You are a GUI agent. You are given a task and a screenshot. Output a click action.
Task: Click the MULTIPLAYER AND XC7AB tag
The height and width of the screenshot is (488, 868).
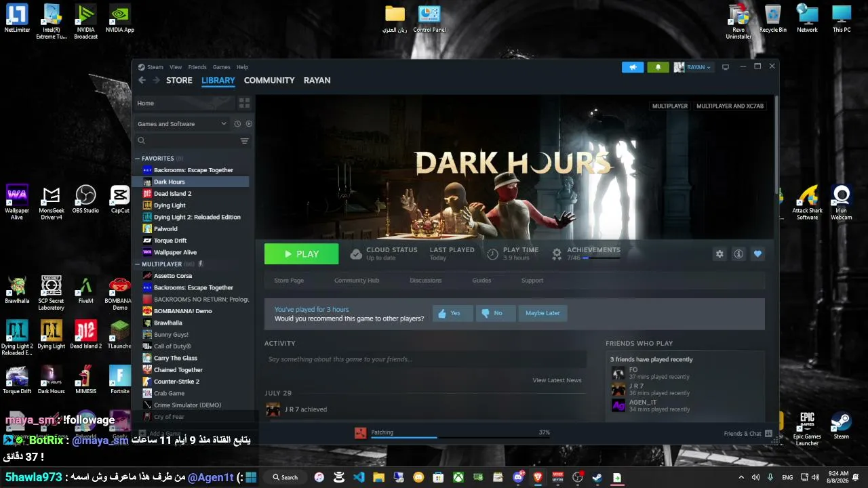click(730, 106)
